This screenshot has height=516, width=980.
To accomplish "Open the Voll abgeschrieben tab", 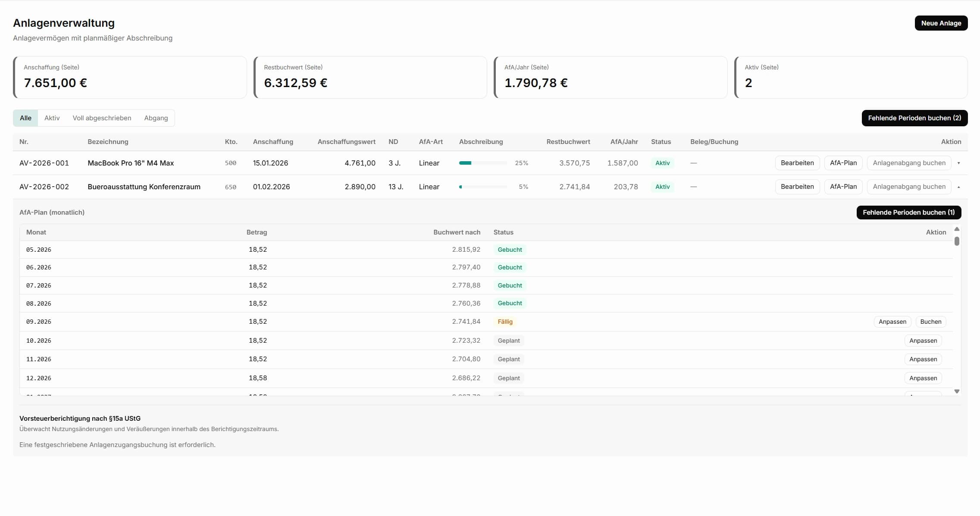I will point(102,118).
